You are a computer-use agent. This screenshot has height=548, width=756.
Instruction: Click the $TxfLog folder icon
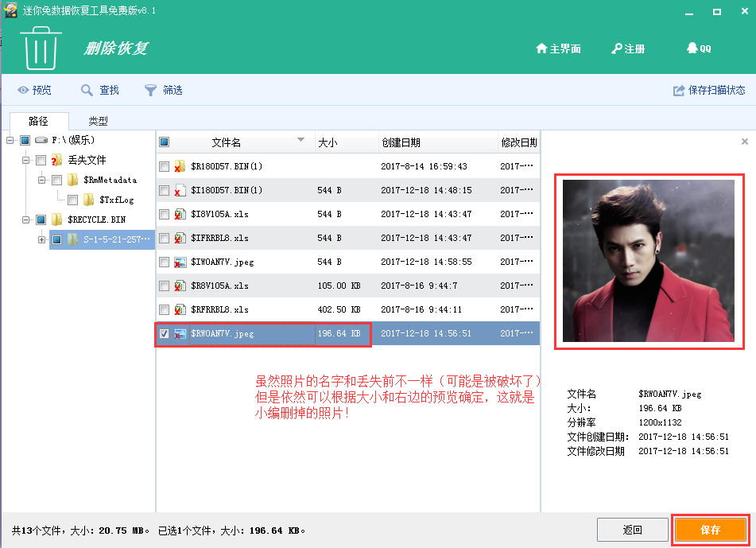pyautogui.click(x=89, y=200)
